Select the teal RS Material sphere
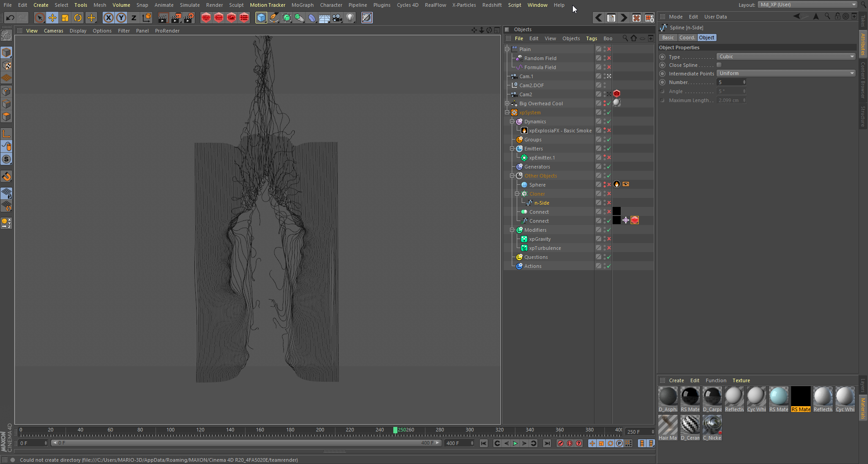The height and width of the screenshot is (464, 868). click(x=778, y=399)
